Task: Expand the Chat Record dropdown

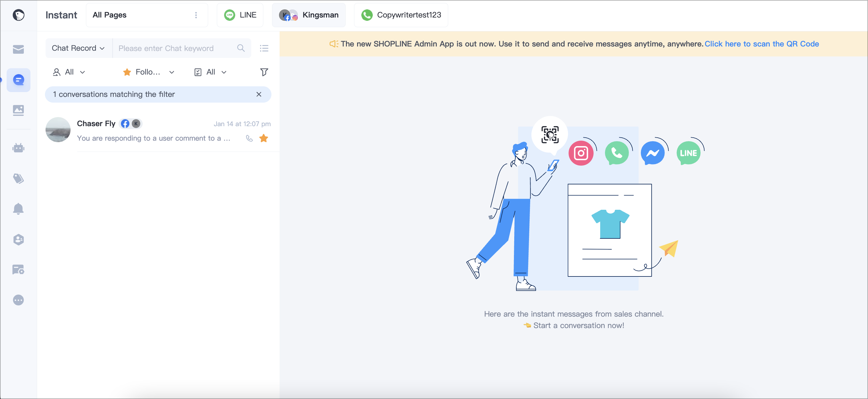Action: [x=78, y=48]
